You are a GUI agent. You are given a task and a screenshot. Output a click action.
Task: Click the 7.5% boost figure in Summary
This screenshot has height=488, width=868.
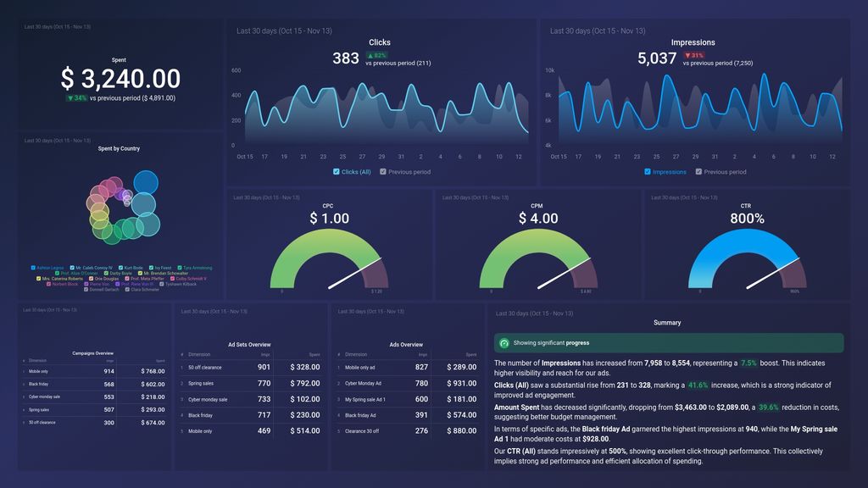[748, 363]
